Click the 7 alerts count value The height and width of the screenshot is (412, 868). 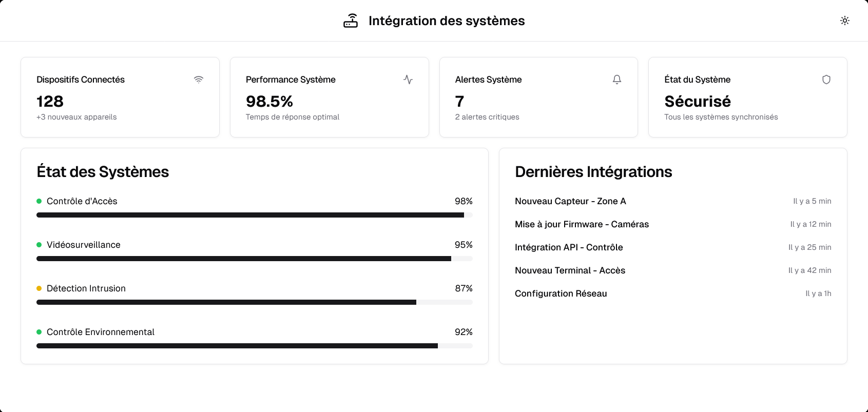click(x=460, y=101)
